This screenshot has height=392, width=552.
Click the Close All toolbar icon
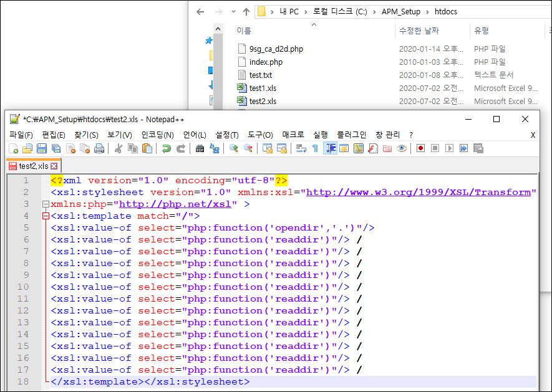tap(85, 148)
